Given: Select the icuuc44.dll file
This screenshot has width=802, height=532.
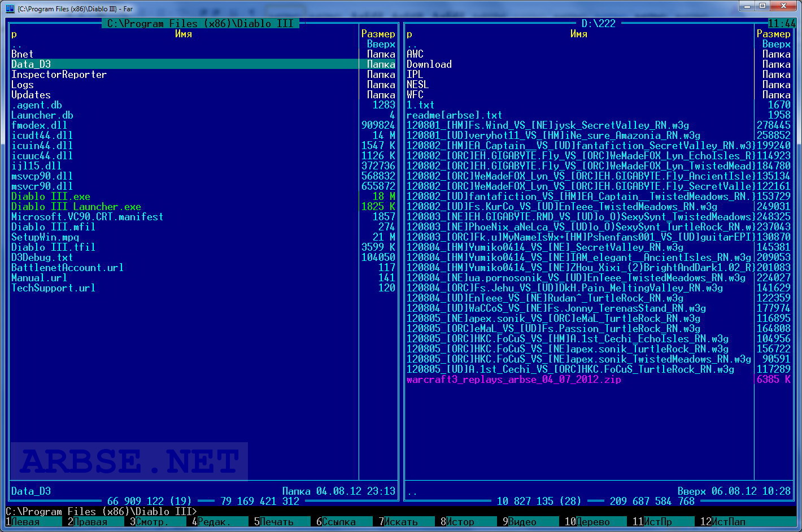Looking at the screenshot, I should click(x=42, y=156).
